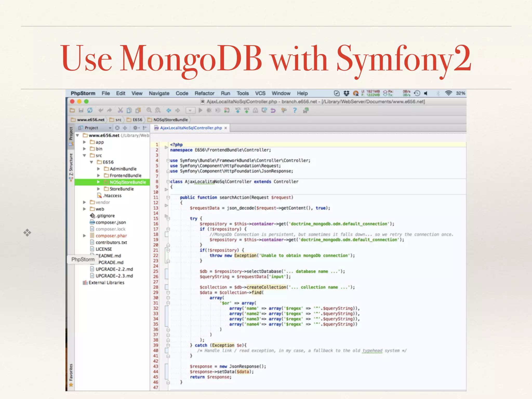532x399 pixels.
Task: Click the Open folder toolbar icon
Action: 72,110
